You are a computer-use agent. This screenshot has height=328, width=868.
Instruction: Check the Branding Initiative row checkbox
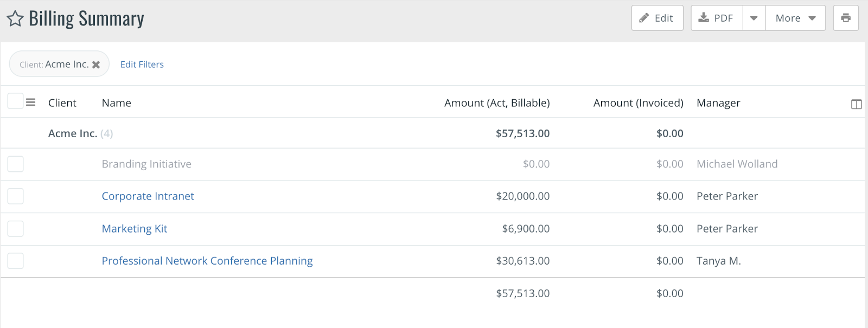(16, 164)
